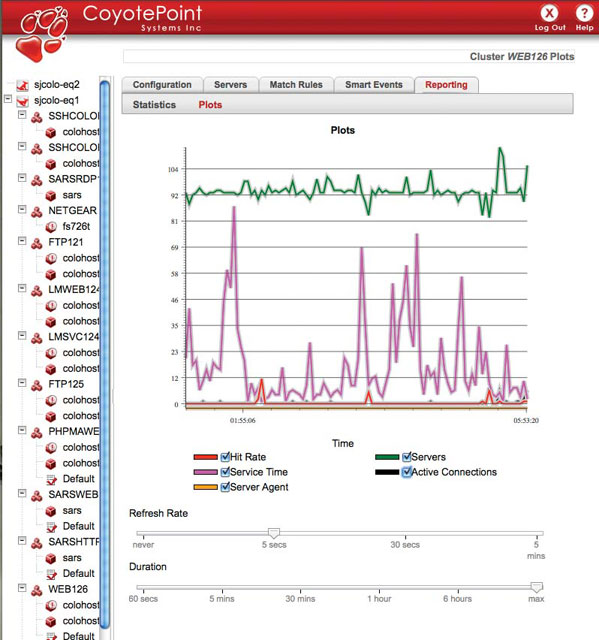The height and width of the screenshot is (640, 599).
Task: Open the Servers tab
Action: 231,85
